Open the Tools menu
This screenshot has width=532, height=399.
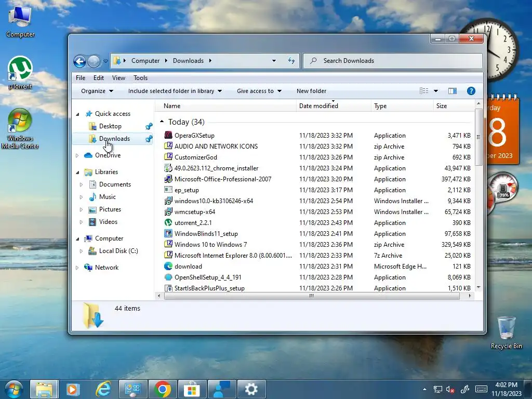(140, 78)
